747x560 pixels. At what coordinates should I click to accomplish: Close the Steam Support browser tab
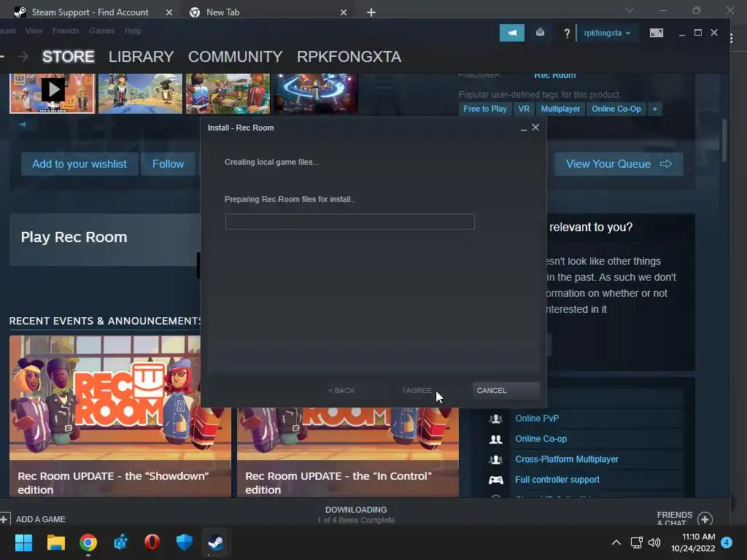coord(169,12)
